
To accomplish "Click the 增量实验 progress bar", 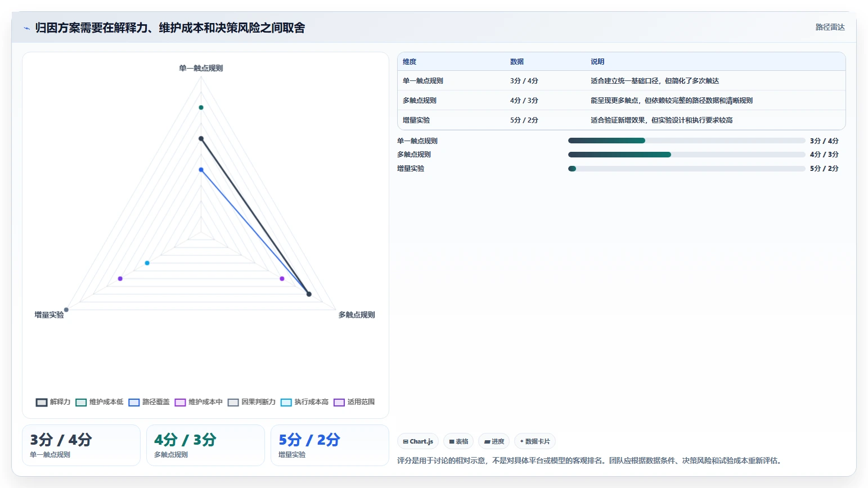I will coord(687,169).
